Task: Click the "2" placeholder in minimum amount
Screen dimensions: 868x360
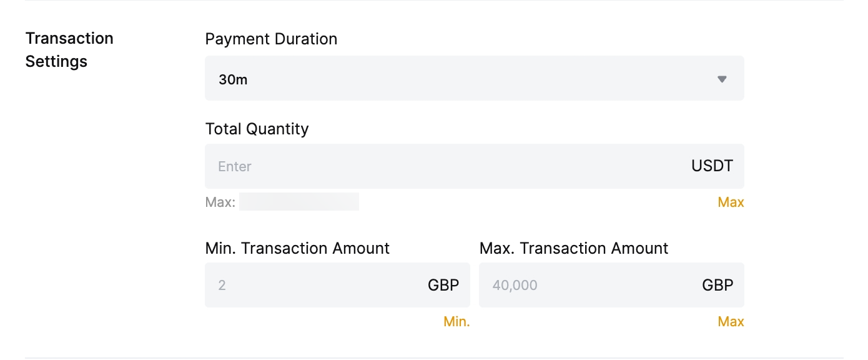Action: (222, 286)
